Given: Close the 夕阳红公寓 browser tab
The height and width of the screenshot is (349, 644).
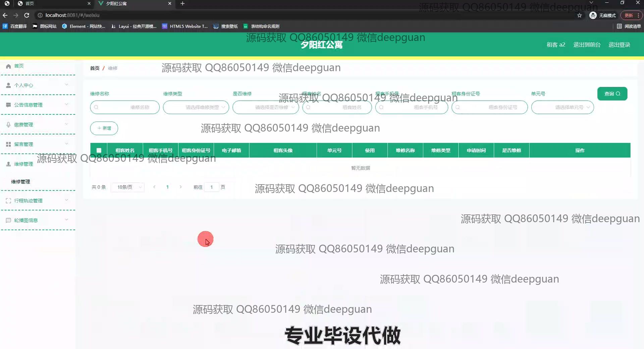Looking at the screenshot, I should [x=170, y=3].
